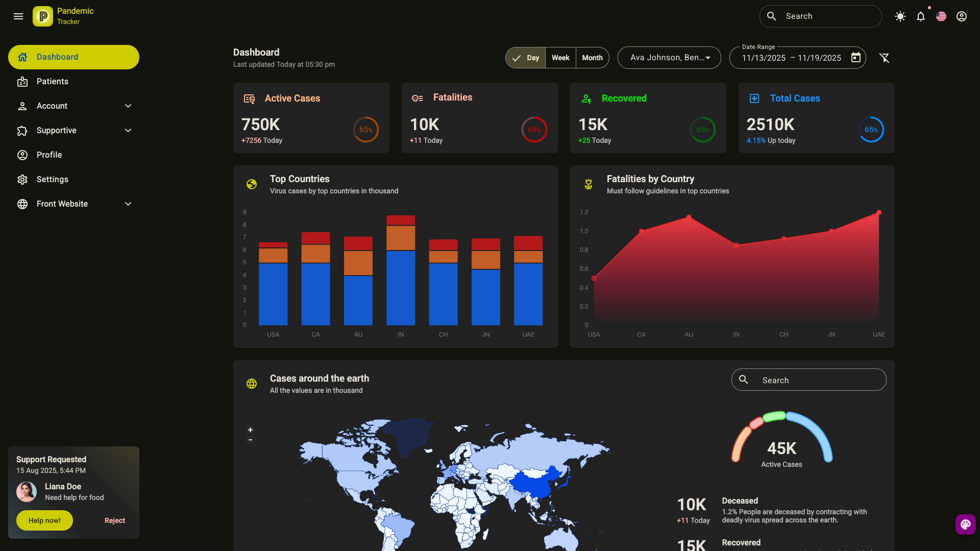Toggle light mode with the sun icon
This screenshot has width=980, height=551.
click(x=900, y=16)
